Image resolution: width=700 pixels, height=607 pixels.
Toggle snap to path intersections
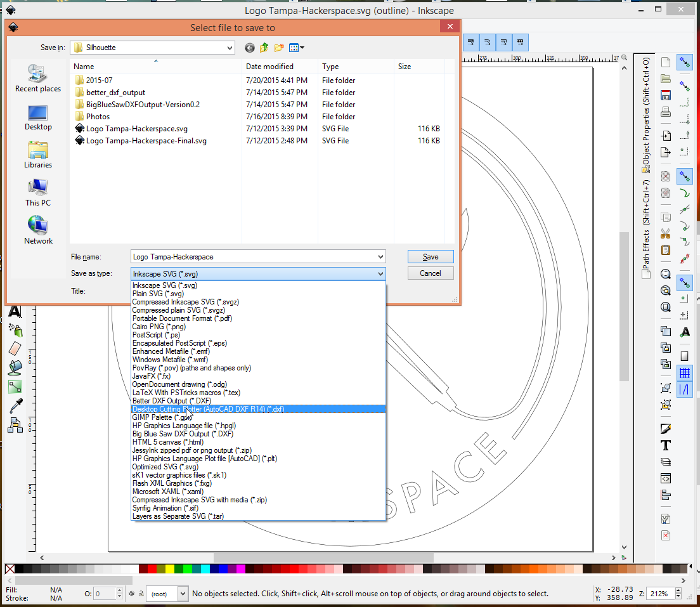tap(684, 209)
